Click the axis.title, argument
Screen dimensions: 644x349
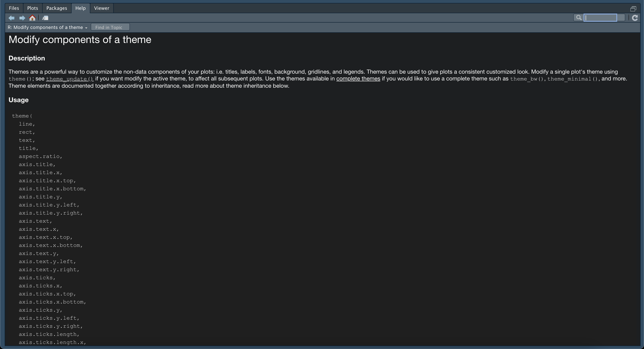37,164
